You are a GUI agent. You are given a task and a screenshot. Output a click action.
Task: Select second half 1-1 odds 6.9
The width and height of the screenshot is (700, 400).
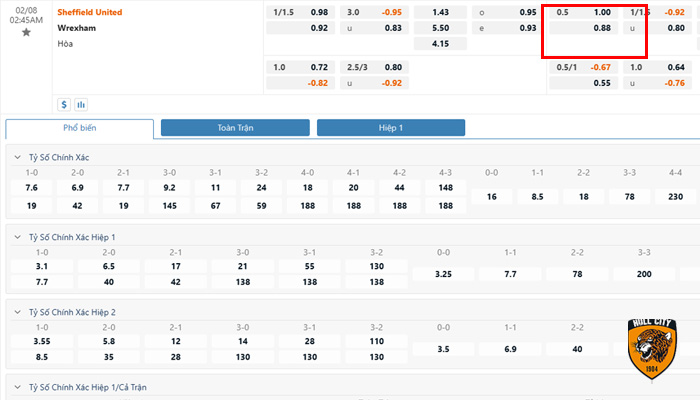pos(509,349)
